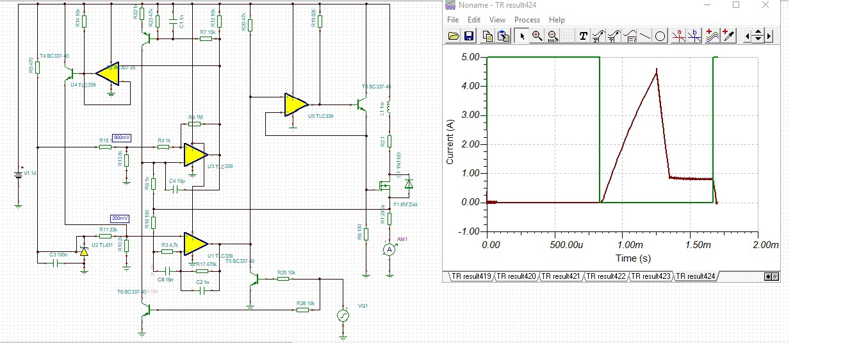
Task: Select the straight line drawing tool
Action: pos(646,36)
